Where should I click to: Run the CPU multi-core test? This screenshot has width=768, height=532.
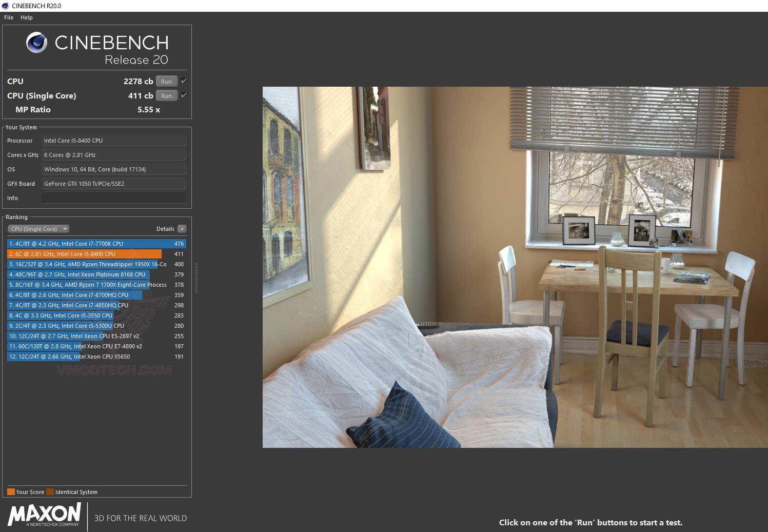(167, 82)
